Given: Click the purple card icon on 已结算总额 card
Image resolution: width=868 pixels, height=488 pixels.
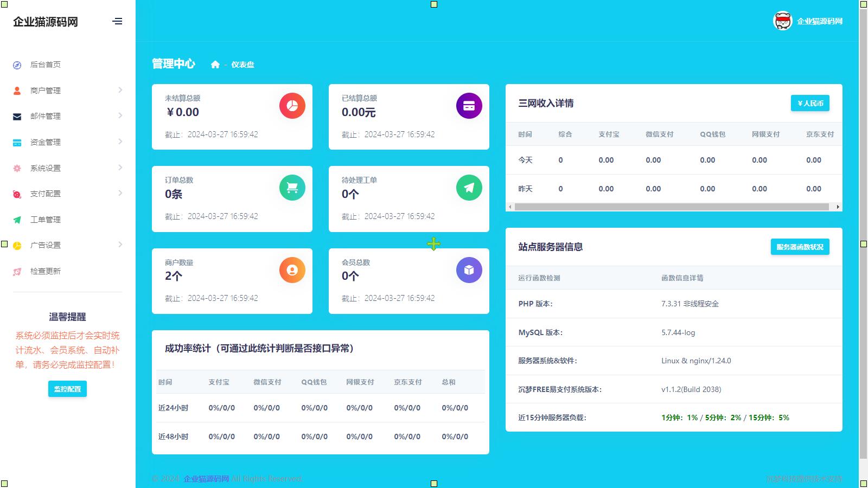Looking at the screenshot, I should click(x=469, y=106).
